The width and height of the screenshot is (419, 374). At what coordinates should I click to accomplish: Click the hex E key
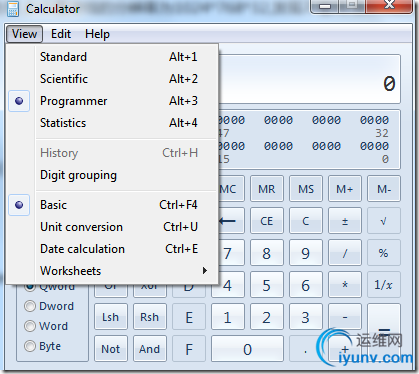[x=189, y=317]
